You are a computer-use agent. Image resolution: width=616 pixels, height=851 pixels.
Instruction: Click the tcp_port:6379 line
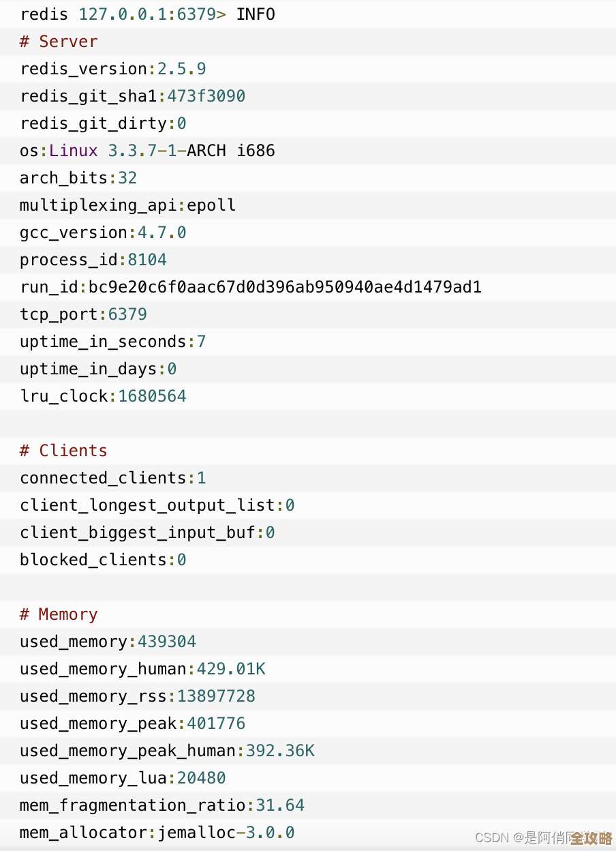tap(83, 314)
